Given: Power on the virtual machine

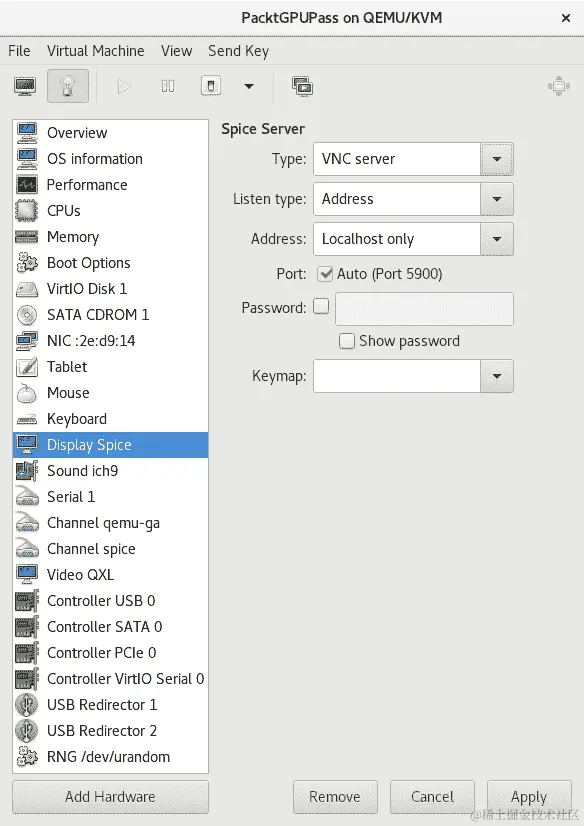Looking at the screenshot, I should click(x=123, y=86).
